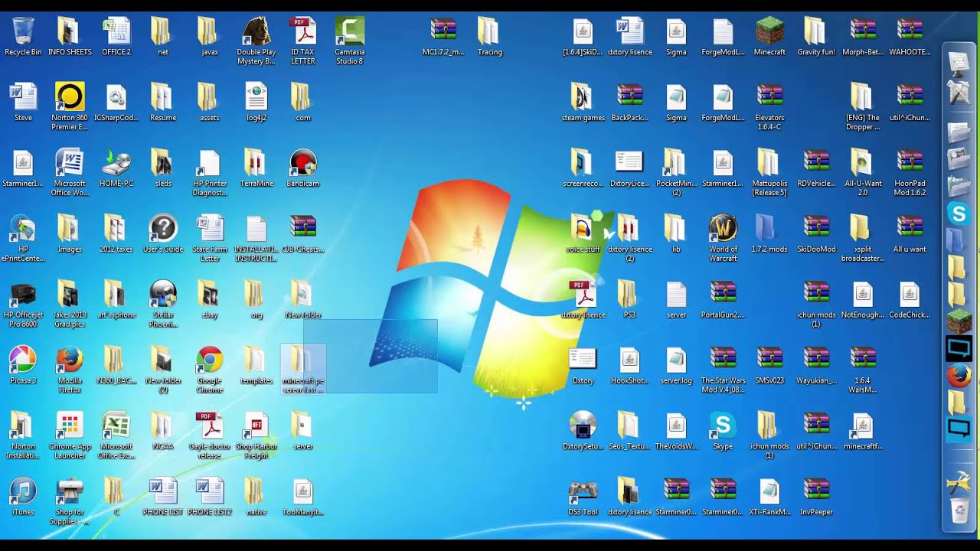Select the HP Printer Diagnostic shortcut
The image size is (980, 551).
[210, 172]
